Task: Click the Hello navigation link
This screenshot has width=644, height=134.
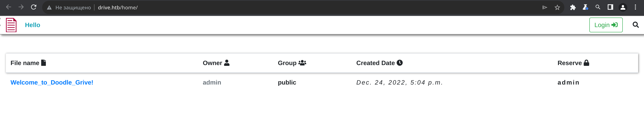Action: pyautogui.click(x=33, y=25)
